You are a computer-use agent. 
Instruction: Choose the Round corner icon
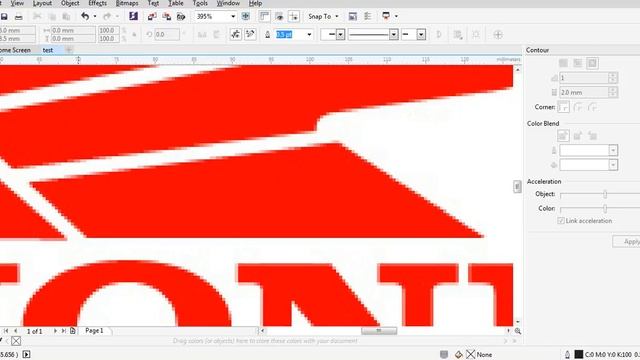(578, 107)
